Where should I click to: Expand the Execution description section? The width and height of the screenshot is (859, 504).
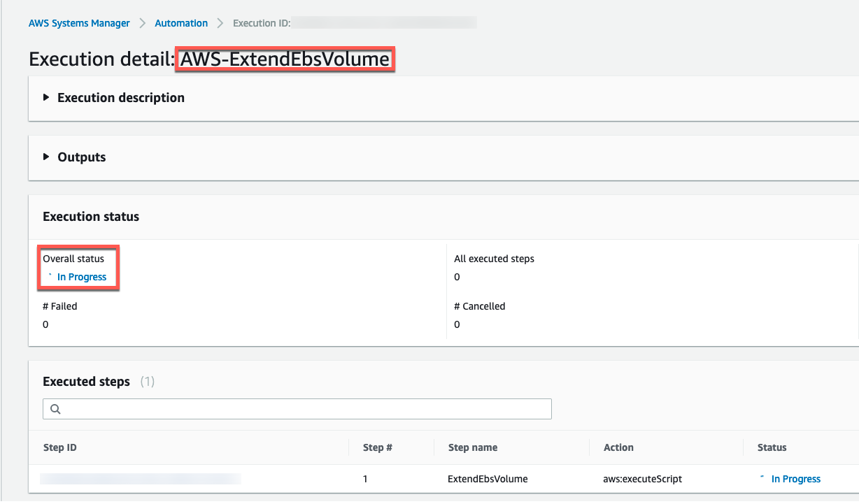click(x=114, y=98)
